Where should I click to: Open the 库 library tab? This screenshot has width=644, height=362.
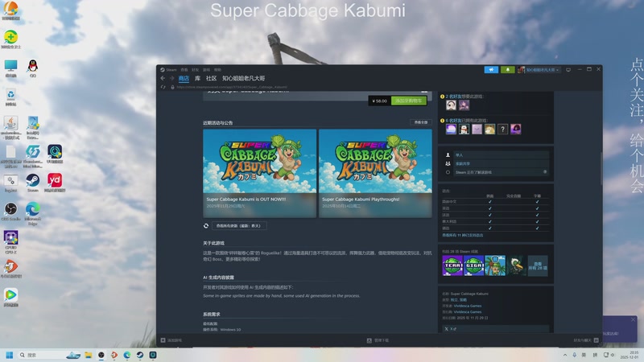click(197, 78)
